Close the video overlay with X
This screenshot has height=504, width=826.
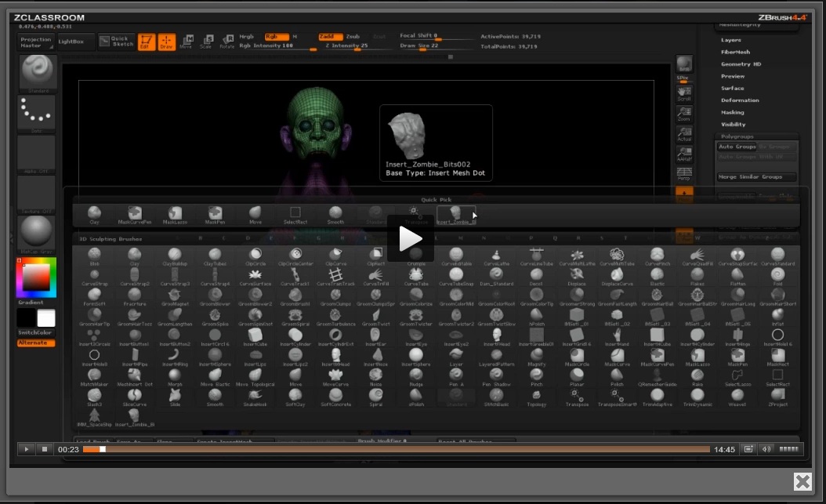pos(802,481)
